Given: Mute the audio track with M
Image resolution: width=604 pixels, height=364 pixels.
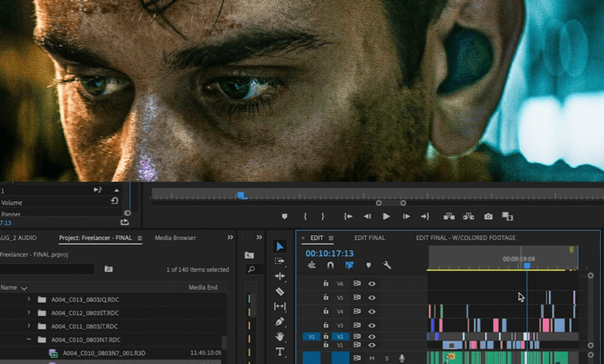Looking at the screenshot, I should click(x=372, y=359).
